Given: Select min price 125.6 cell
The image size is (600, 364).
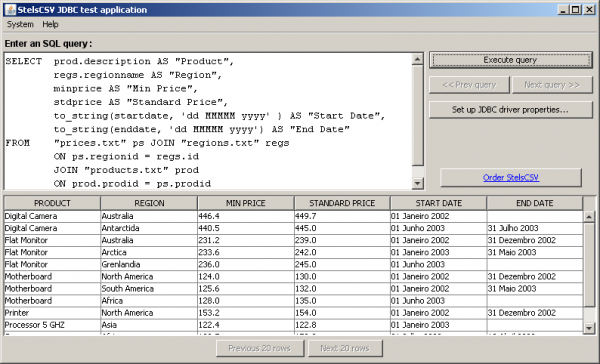Looking at the screenshot, I should (x=246, y=289).
